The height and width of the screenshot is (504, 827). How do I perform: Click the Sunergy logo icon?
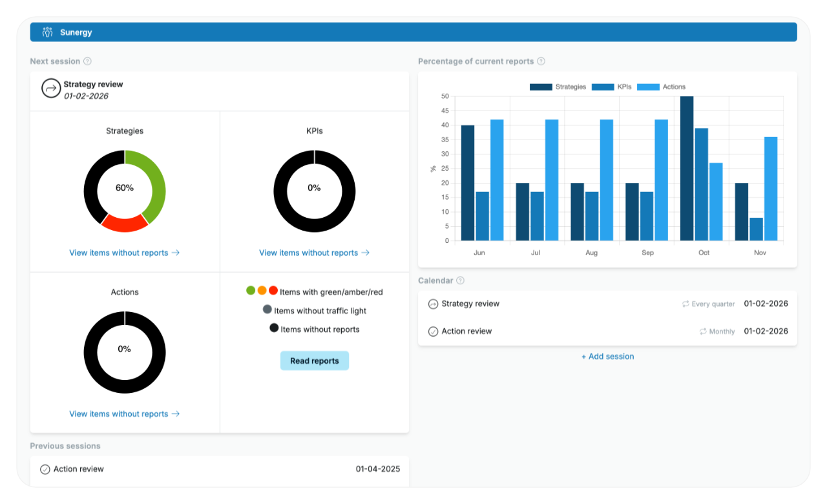pos(47,32)
